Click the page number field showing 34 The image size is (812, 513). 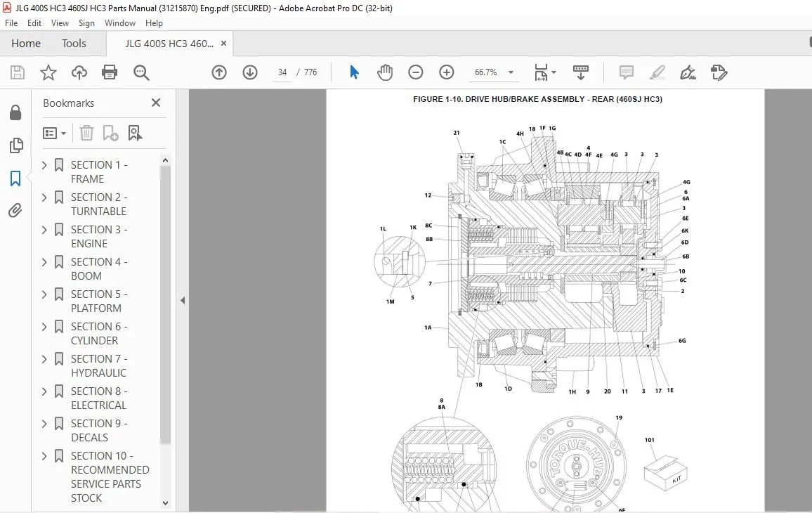click(x=282, y=72)
